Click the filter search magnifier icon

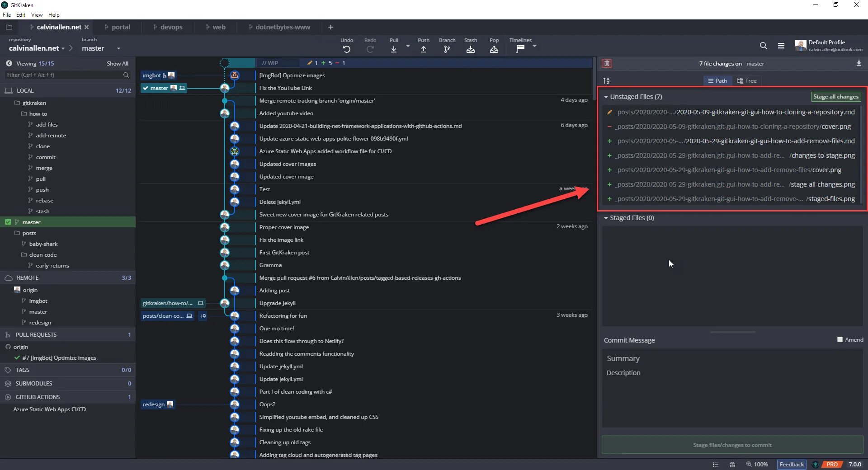click(126, 75)
